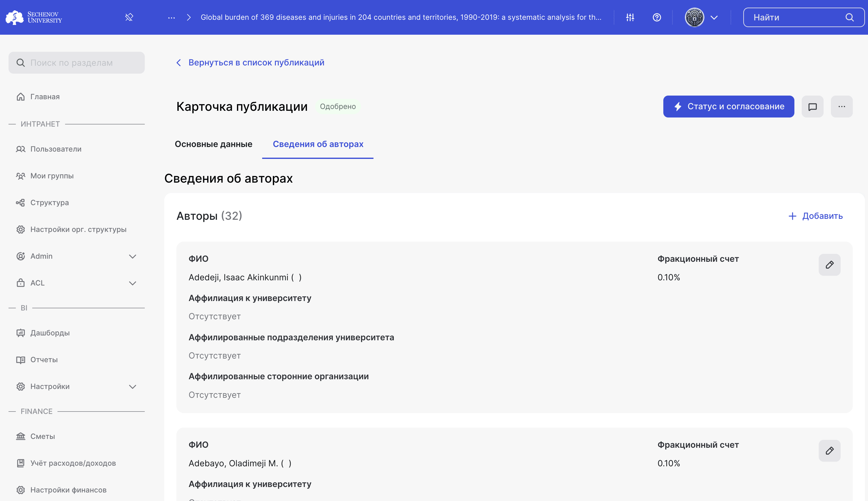The image size is (868, 501).
Task: Click the search icon in top navigation
Action: coord(850,17)
